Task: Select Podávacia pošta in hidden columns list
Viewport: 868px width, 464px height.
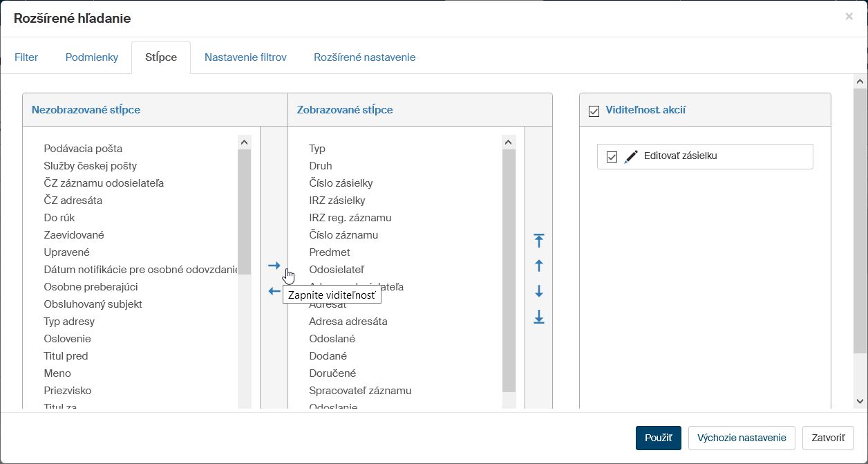Action: pyautogui.click(x=83, y=149)
